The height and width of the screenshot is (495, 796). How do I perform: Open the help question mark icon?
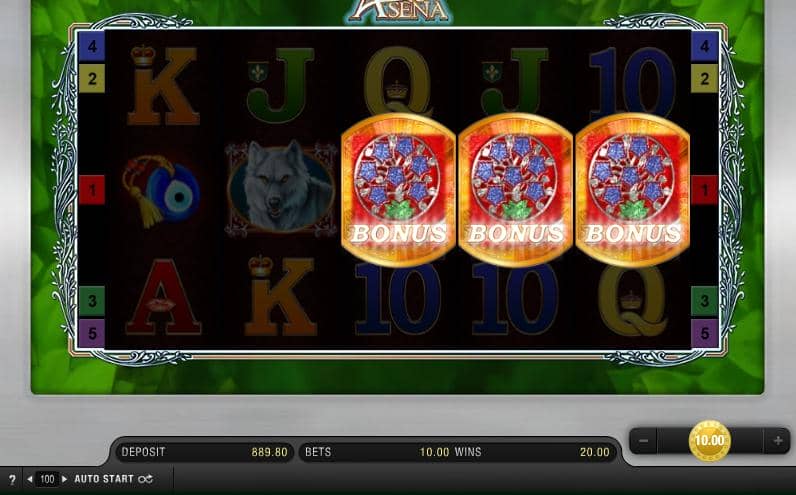[x=12, y=479]
